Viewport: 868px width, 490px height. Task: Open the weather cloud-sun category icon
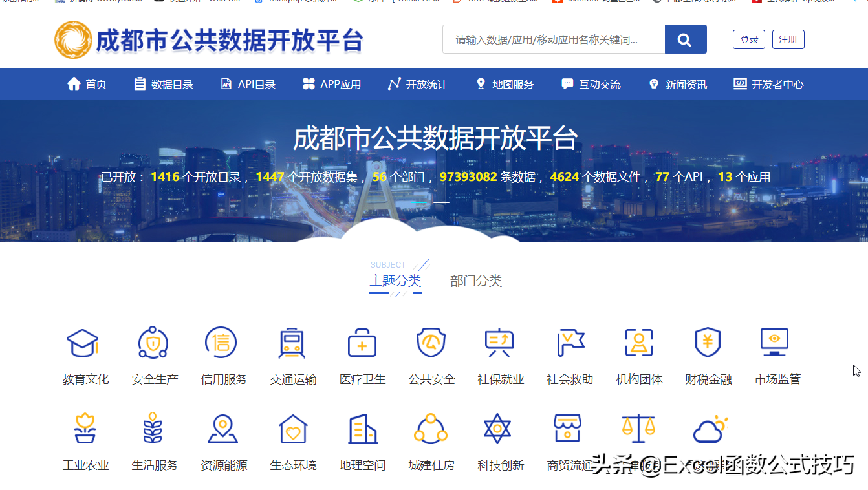click(x=710, y=429)
